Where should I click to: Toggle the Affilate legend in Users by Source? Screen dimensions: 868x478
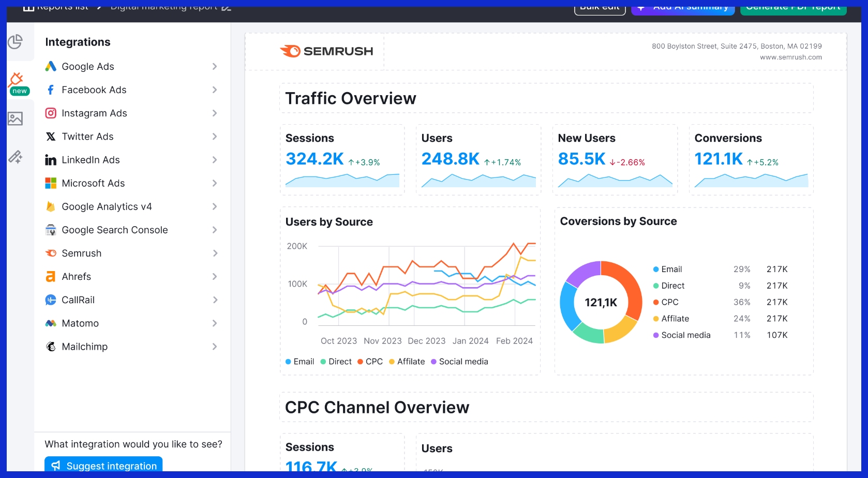pos(407,362)
